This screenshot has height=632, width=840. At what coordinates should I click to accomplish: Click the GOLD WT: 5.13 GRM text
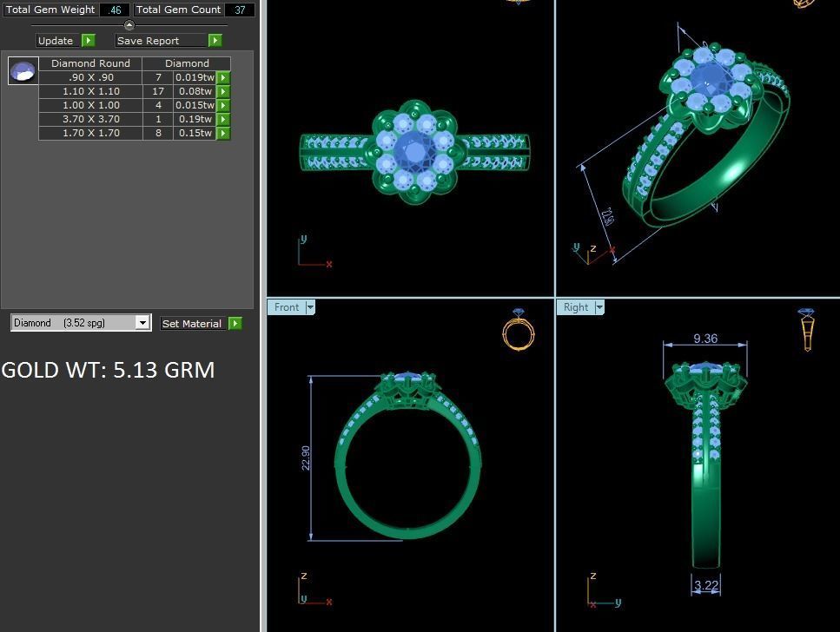click(109, 370)
